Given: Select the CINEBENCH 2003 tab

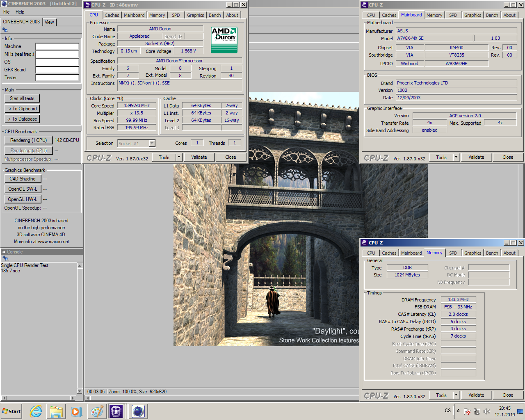Looking at the screenshot, I should [x=21, y=22].
